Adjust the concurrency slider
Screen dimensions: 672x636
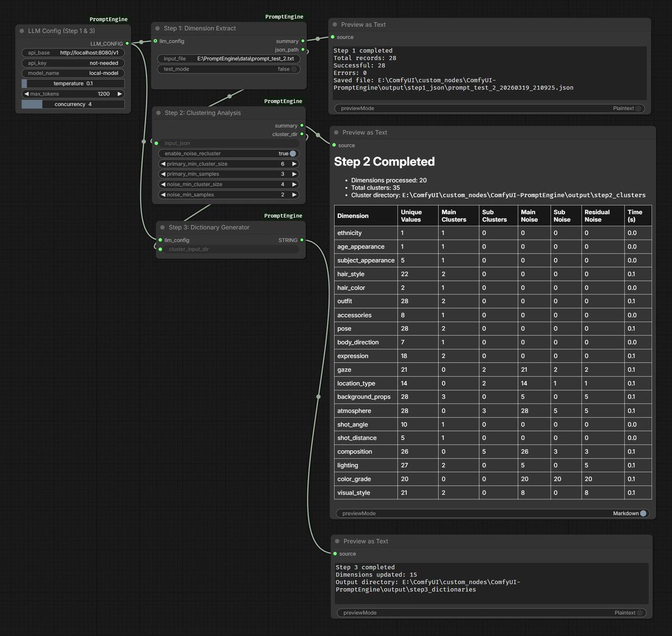pyautogui.click(x=73, y=104)
